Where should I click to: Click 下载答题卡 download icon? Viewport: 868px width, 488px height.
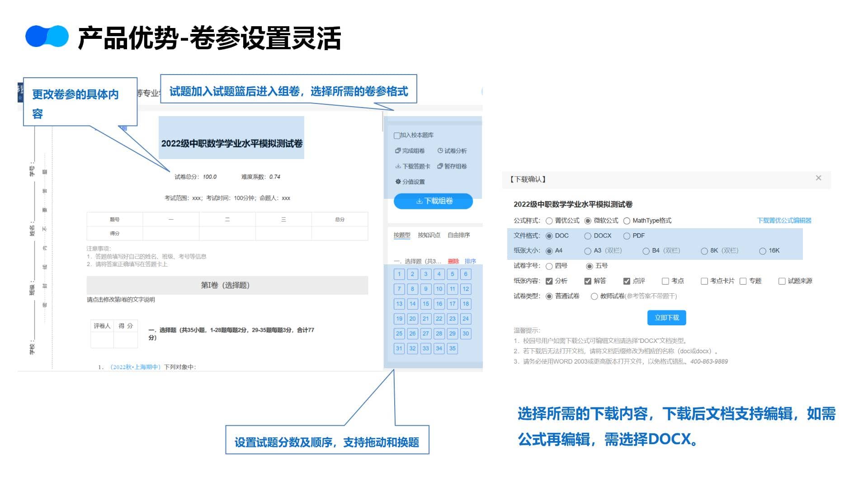pos(398,166)
